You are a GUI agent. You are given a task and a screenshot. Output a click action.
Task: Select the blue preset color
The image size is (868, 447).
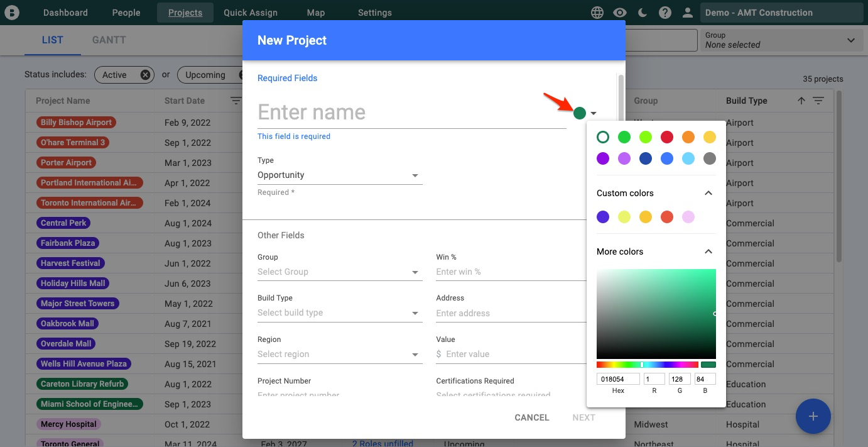[x=667, y=158]
